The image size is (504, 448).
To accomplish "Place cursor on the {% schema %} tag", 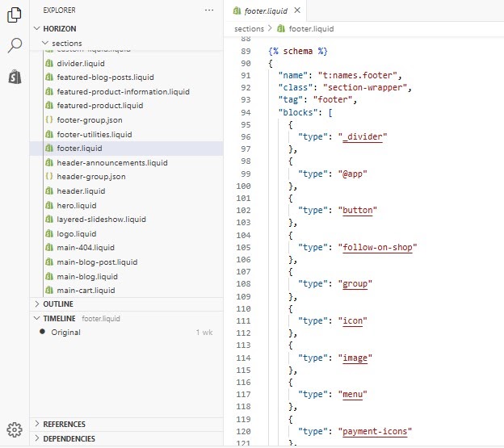I will (x=298, y=51).
